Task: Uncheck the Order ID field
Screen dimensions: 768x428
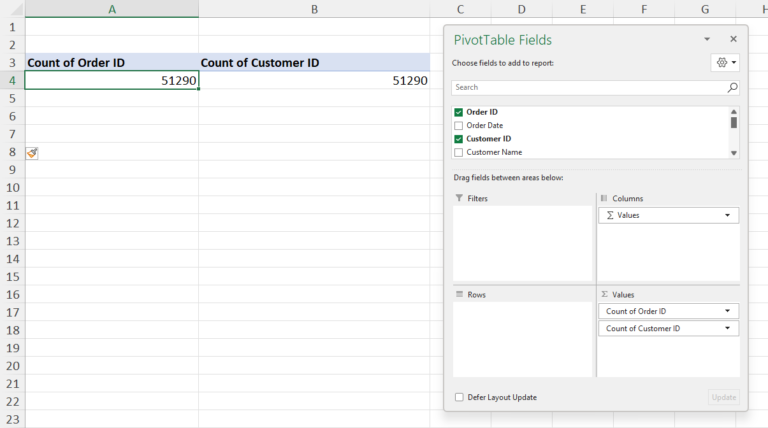Action: pos(459,112)
